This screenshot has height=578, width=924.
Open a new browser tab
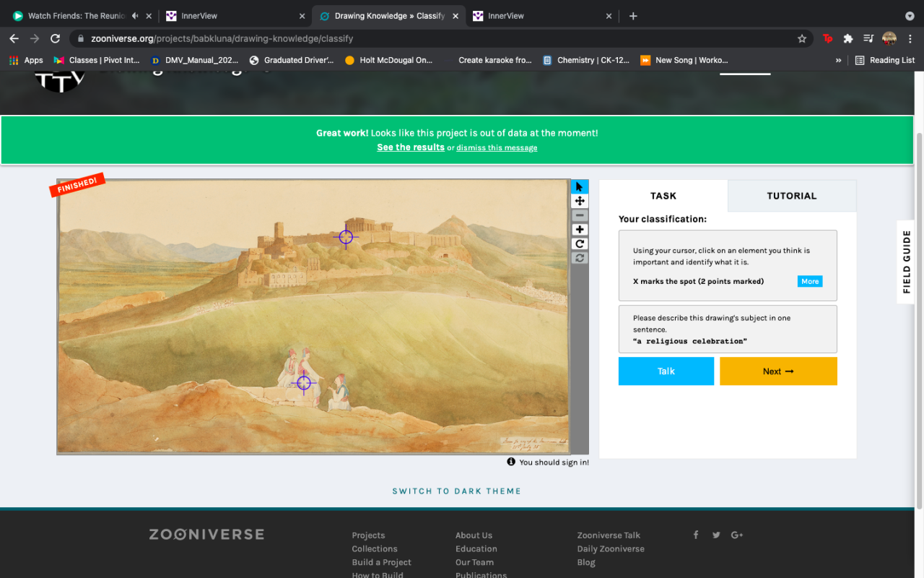[633, 16]
